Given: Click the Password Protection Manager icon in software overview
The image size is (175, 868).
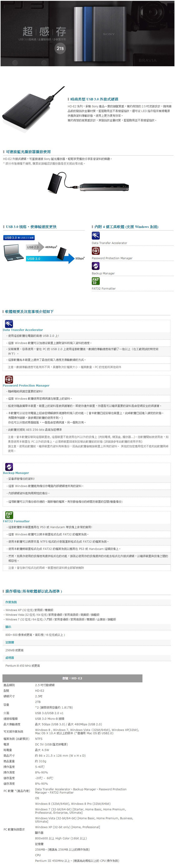Looking at the screenshot, I should tap(9, 380).
